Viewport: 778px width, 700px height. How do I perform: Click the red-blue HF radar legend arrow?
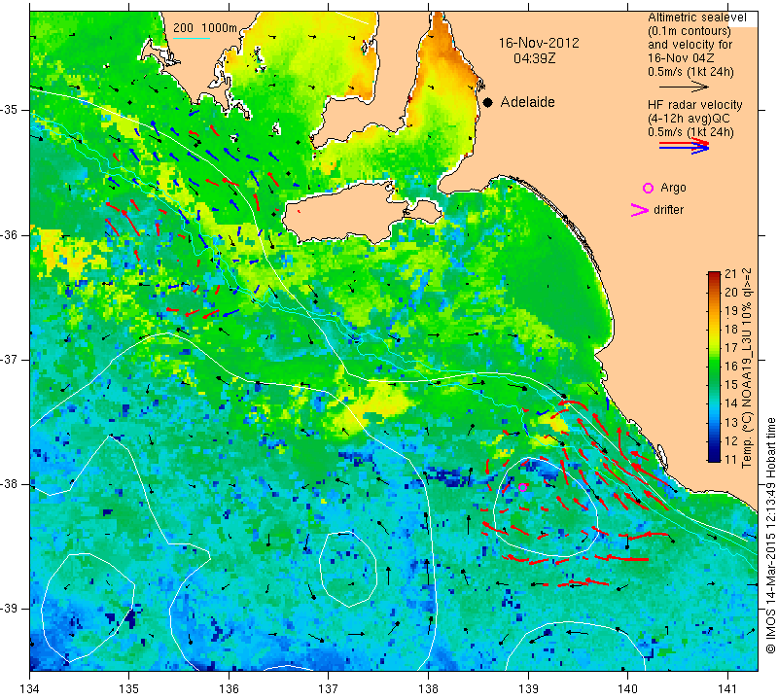pyautogui.click(x=684, y=146)
